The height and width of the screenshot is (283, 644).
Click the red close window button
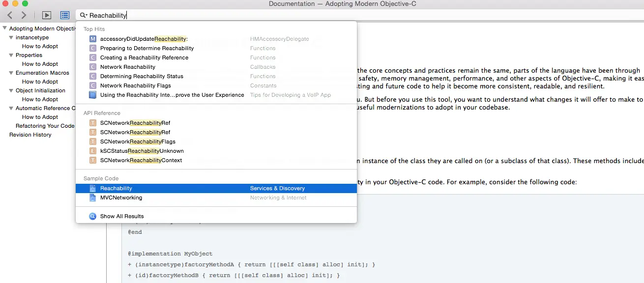click(x=5, y=3)
